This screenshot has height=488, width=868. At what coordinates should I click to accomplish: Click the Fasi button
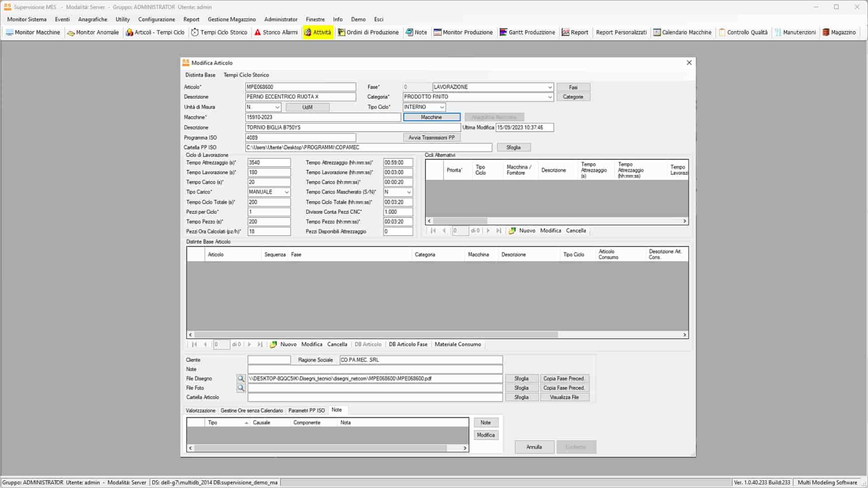573,88
